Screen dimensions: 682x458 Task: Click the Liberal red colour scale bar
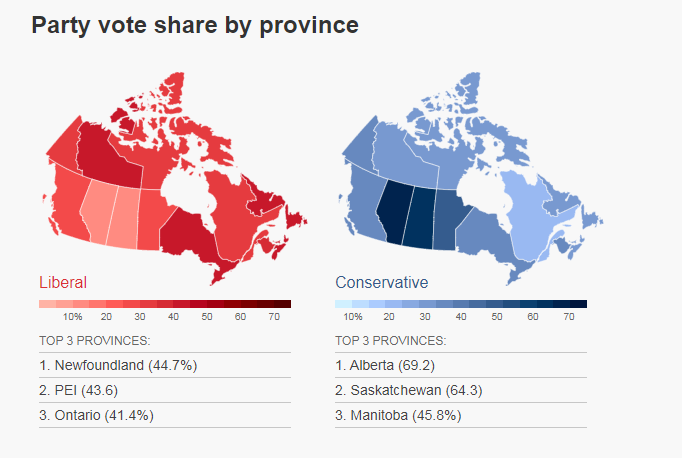tap(165, 304)
